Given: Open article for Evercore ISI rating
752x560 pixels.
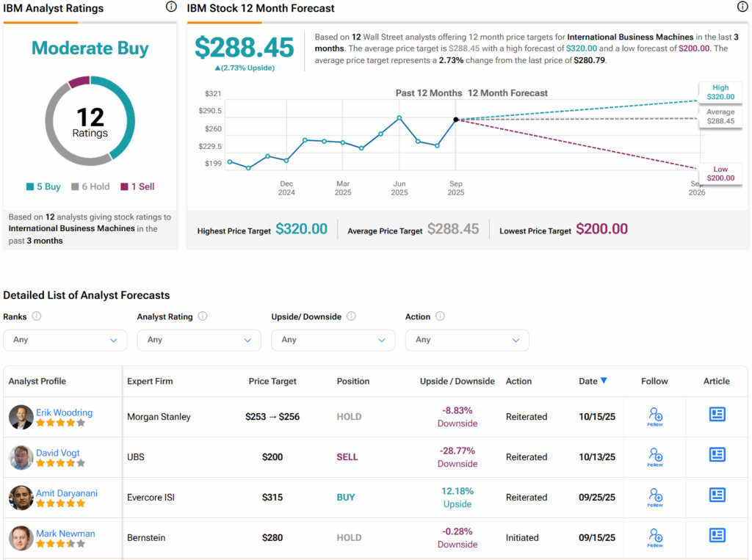Looking at the screenshot, I should pos(717,495).
